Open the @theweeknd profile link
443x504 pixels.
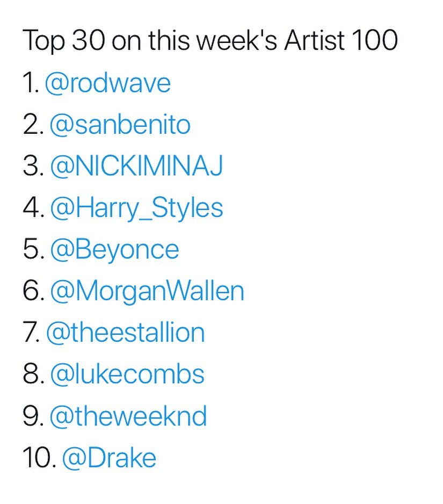point(128,416)
